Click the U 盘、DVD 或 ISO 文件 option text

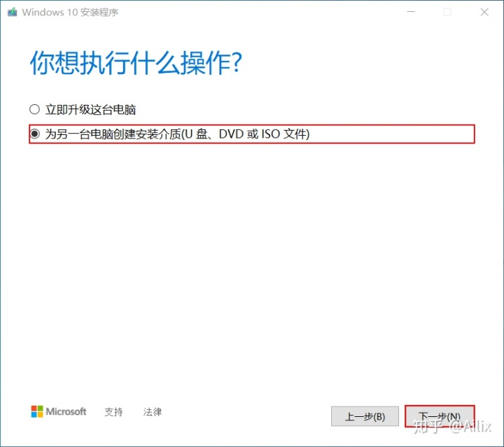(x=245, y=134)
